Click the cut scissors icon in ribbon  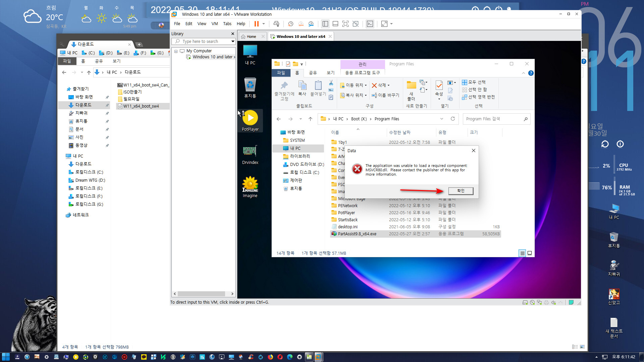point(331,82)
